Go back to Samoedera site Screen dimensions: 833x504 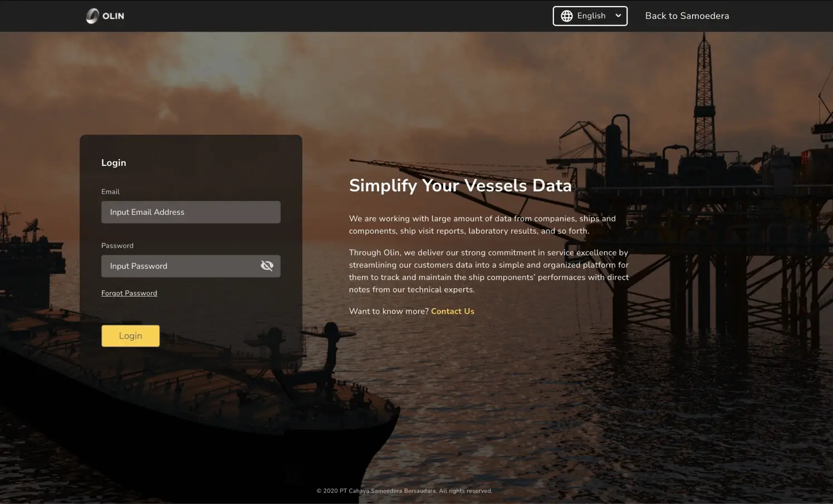687,16
